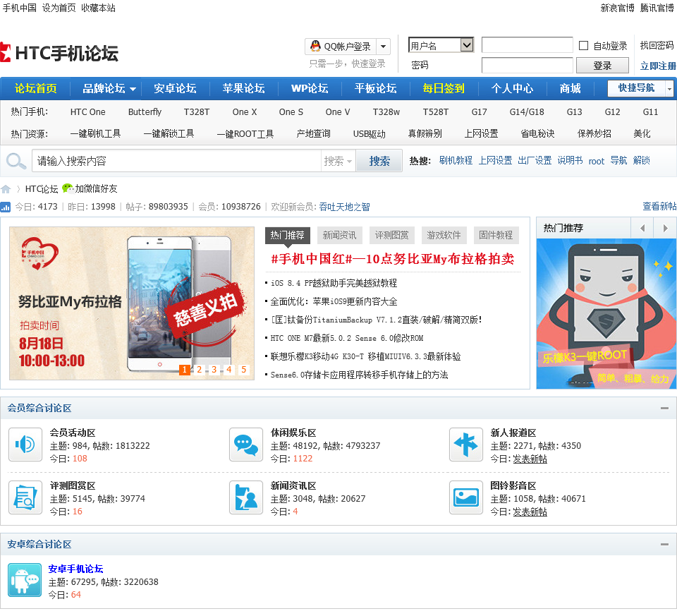This screenshot has height=616, width=677.
Task: Click the magnifier icon beside search box
Action: pyautogui.click(x=16, y=161)
